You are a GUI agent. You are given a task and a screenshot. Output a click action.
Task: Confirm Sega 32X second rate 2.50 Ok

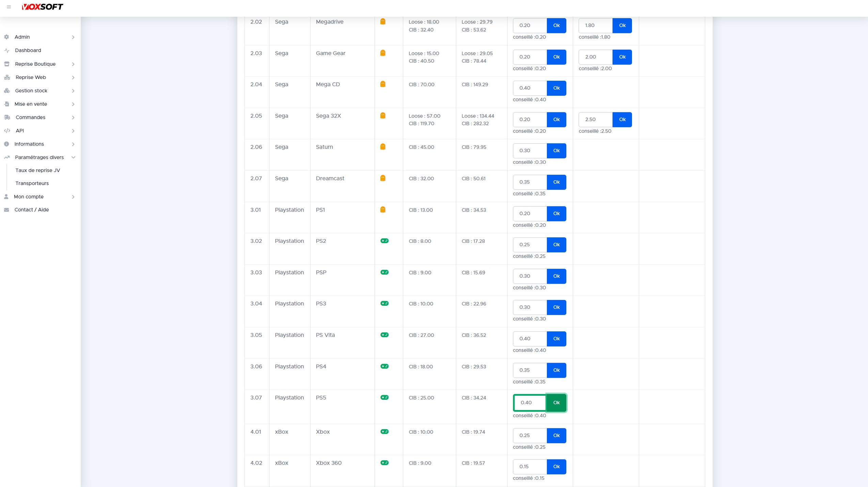click(622, 120)
